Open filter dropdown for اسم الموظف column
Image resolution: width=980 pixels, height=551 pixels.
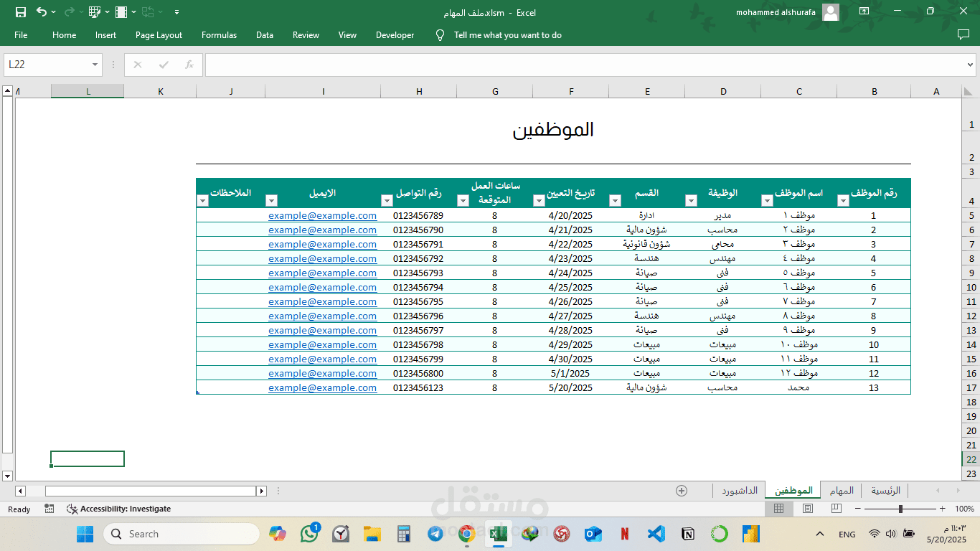tap(768, 201)
